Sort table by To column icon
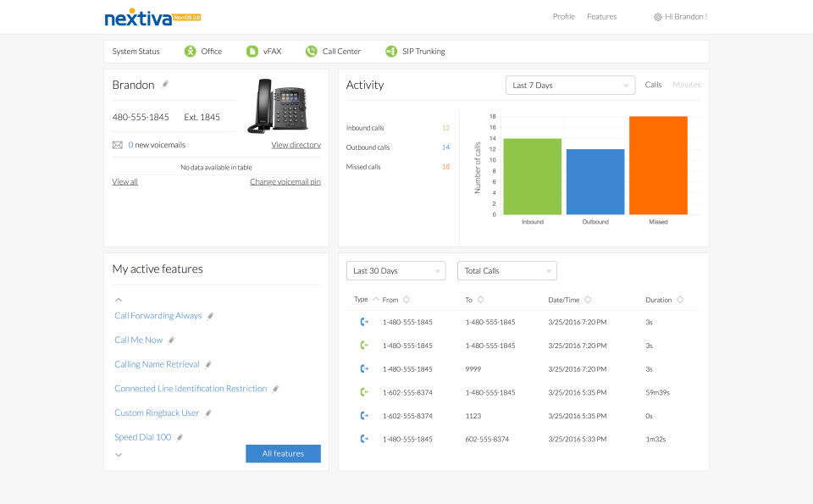Screen dimensions: 813x504 point(481,299)
